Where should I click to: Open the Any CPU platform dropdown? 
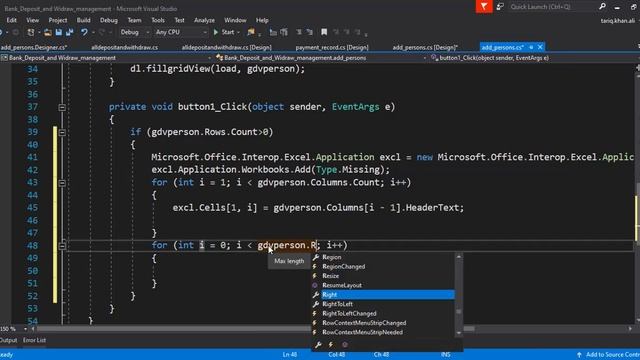181,32
